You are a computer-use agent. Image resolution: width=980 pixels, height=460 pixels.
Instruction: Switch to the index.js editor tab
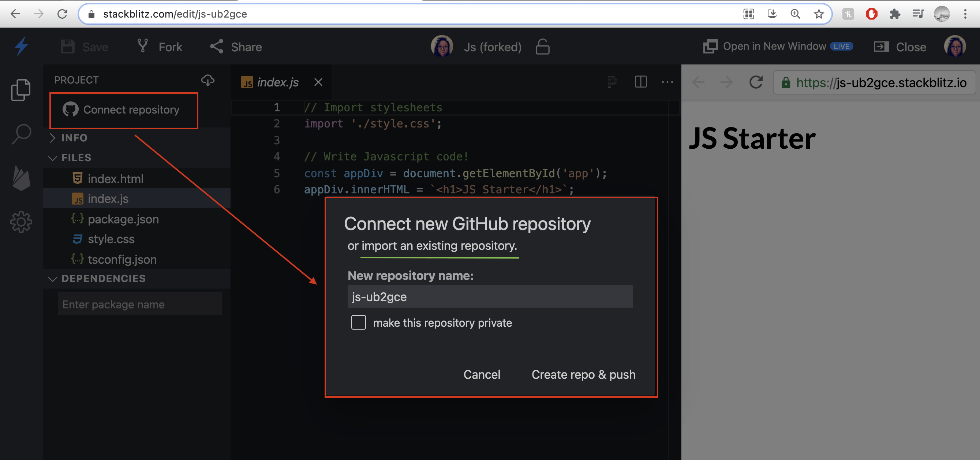(x=277, y=82)
